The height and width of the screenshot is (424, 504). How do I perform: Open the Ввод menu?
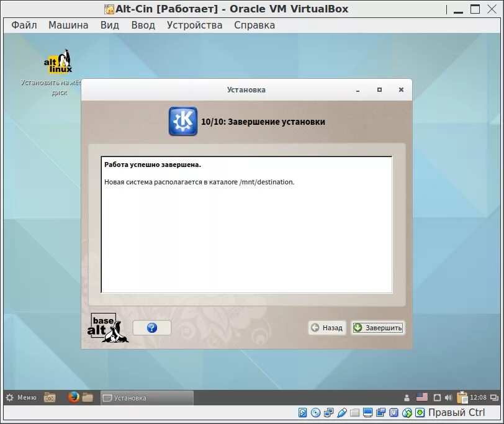(143, 25)
